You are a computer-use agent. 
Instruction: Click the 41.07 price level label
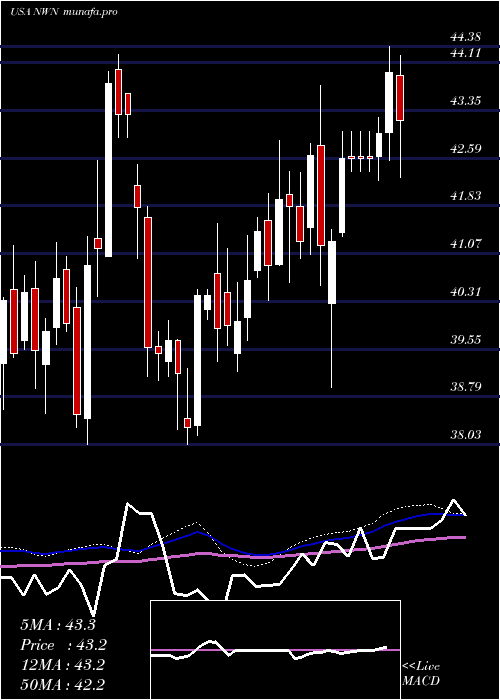(x=466, y=244)
